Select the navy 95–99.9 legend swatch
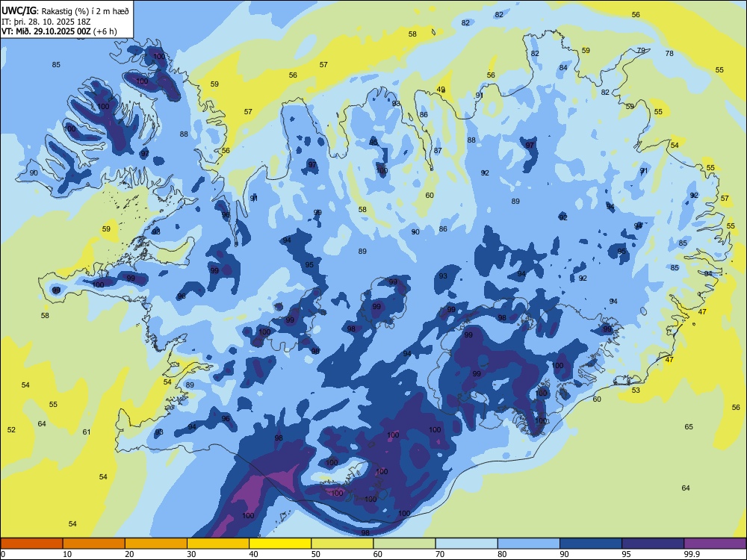Viewport: 747px width, 560px height. click(653, 544)
